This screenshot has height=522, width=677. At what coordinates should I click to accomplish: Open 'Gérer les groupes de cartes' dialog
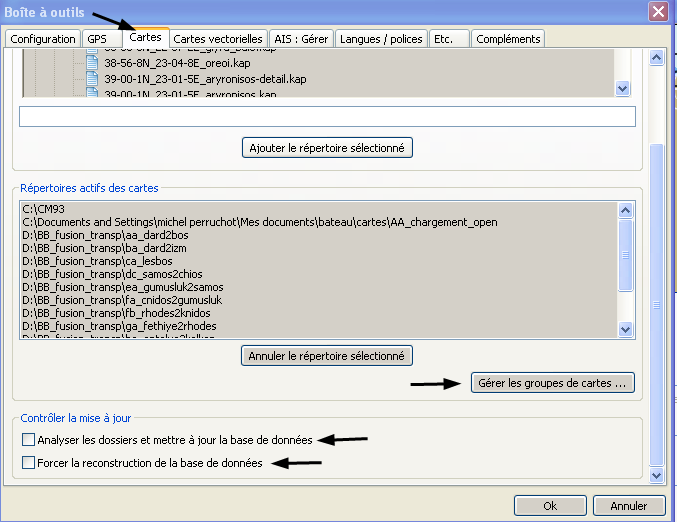pyautogui.click(x=552, y=383)
